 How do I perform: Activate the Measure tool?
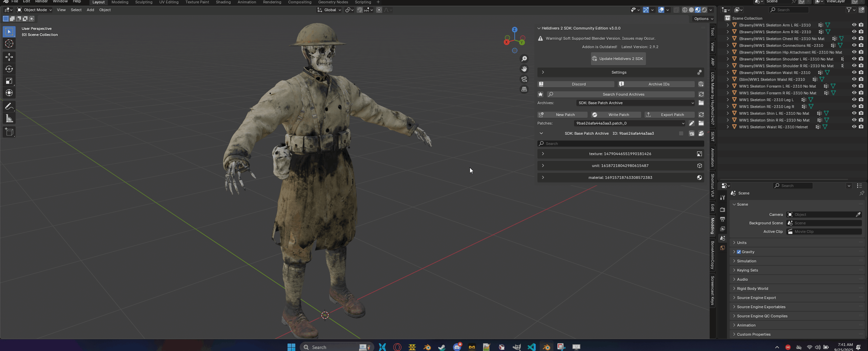pos(9,118)
